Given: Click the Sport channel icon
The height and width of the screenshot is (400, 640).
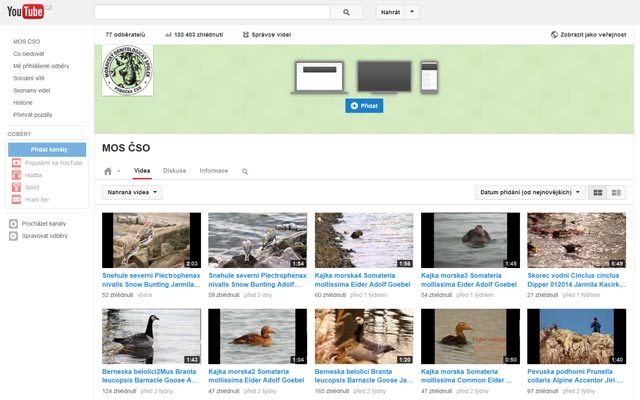Looking at the screenshot, I should coord(16,187).
